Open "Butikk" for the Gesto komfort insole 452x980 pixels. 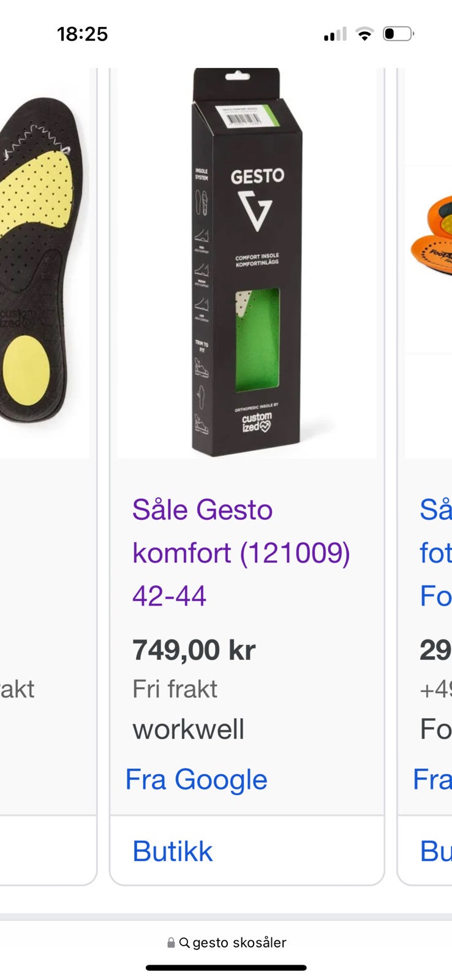click(x=173, y=851)
